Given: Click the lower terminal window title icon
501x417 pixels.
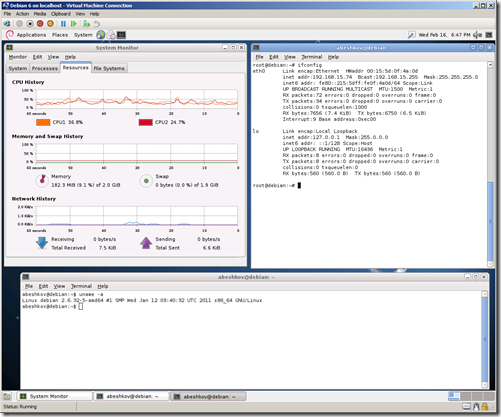Looking at the screenshot, I should point(26,277).
